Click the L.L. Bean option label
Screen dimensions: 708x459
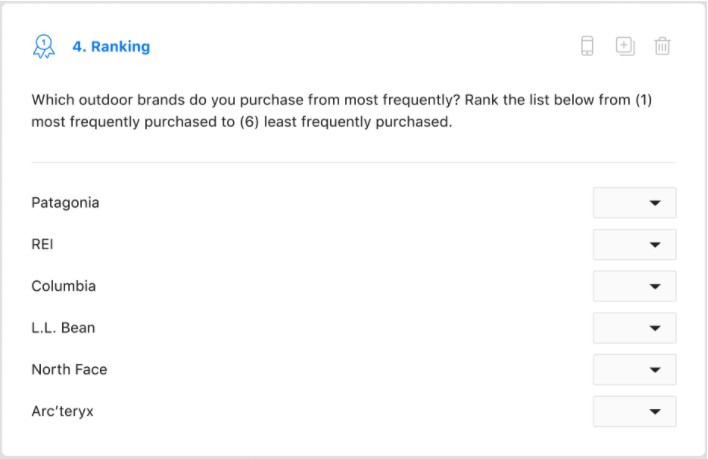[x=64, y=328]
